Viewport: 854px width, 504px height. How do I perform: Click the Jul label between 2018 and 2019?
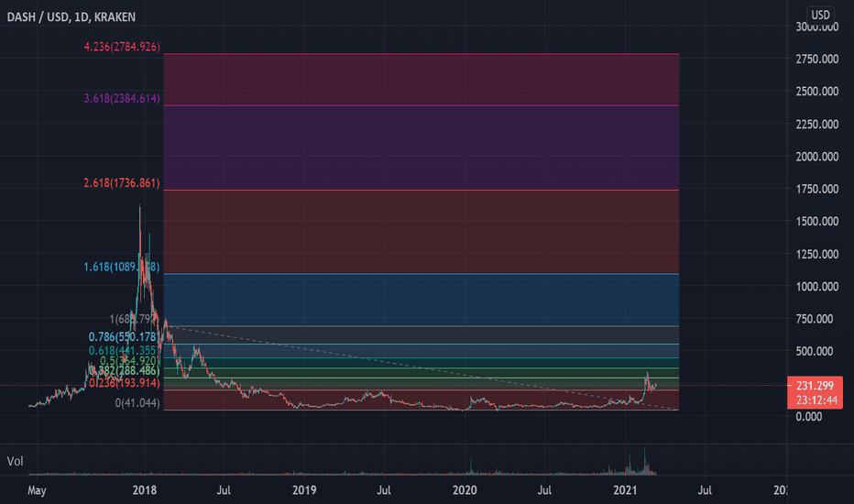click(224, 490)
